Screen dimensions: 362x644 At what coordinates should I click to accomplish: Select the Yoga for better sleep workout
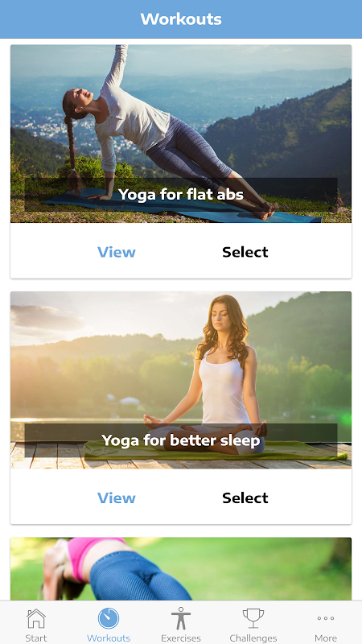coord(245,497)
